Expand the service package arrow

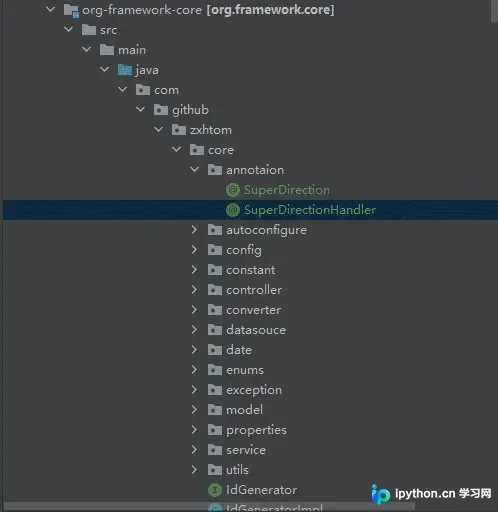195,450
